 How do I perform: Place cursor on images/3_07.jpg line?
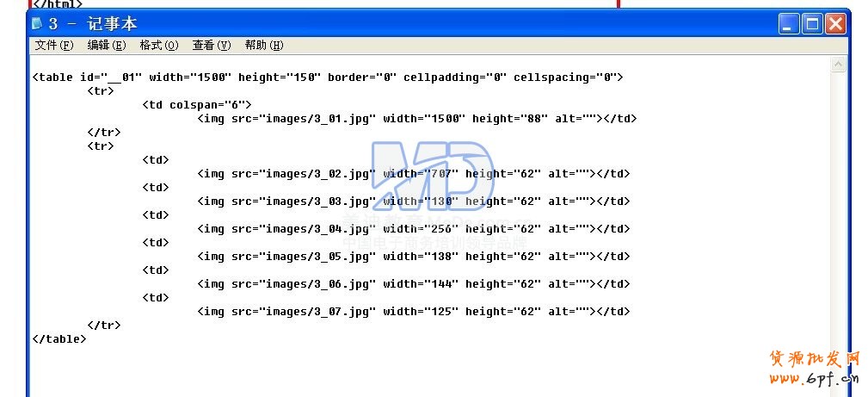[x=414, y=312]
